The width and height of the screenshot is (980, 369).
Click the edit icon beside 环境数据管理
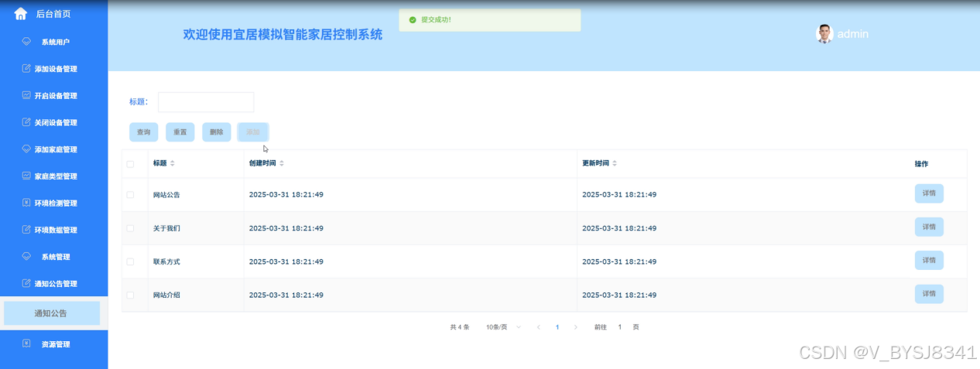coord(26,230)
